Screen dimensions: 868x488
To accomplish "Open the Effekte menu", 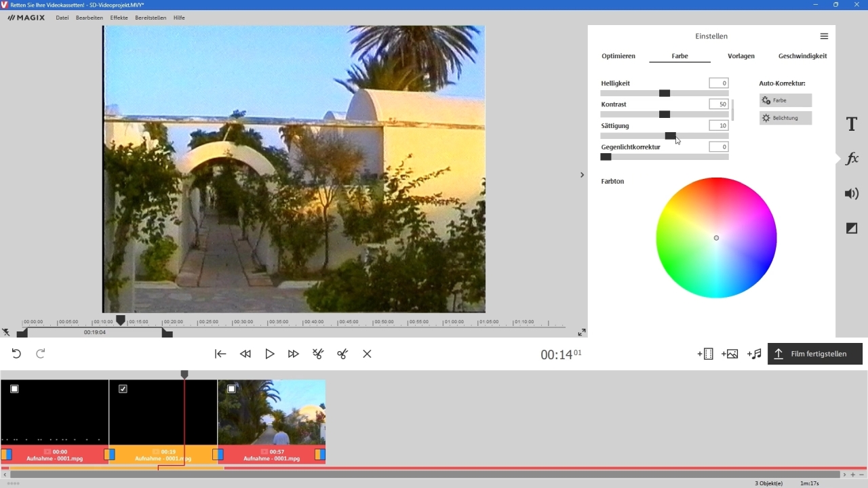I will [119, 18].
